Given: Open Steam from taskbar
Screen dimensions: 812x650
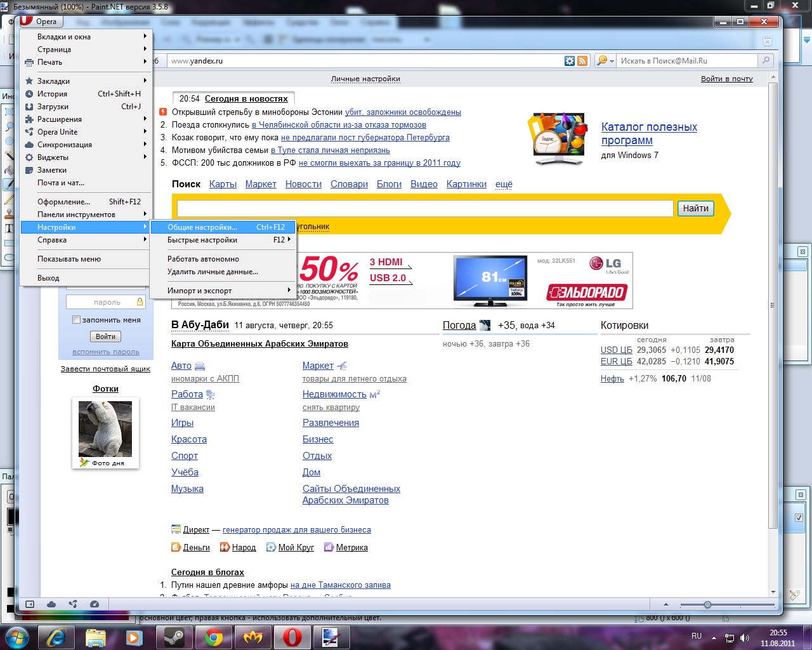Looking at the screenshot, I should coord(174,637).
